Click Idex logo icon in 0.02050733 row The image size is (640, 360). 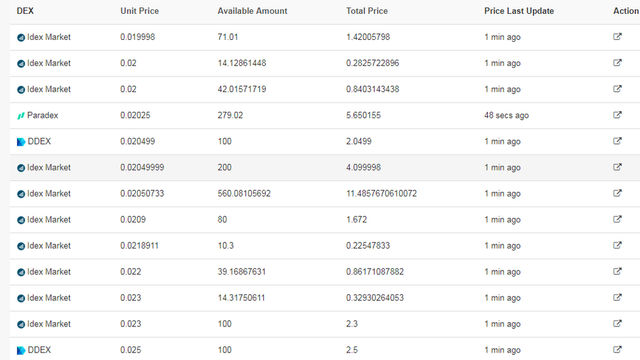pos(21,194)
